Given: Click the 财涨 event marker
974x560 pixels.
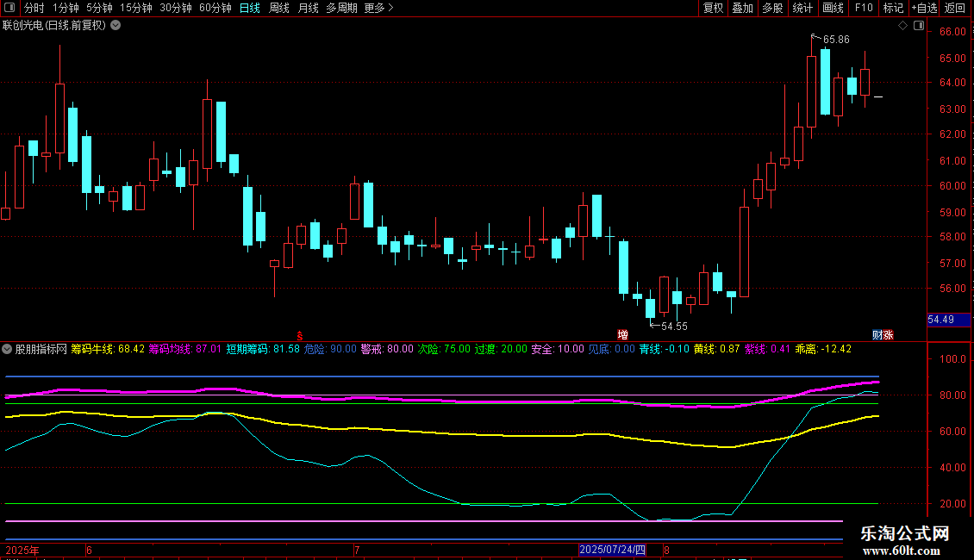Looking at the screenshot, I should point(882,334).
